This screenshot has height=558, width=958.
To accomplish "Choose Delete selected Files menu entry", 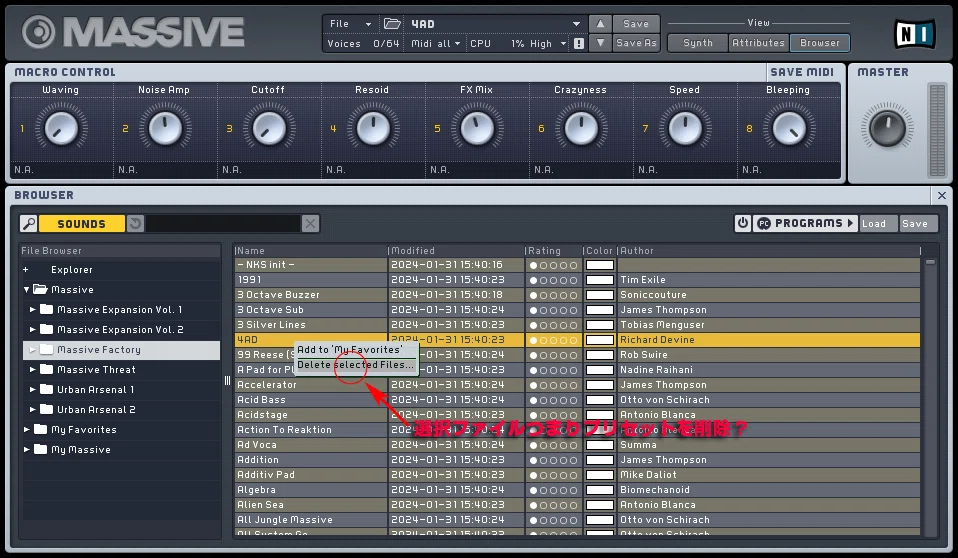I will click(356, 365).
